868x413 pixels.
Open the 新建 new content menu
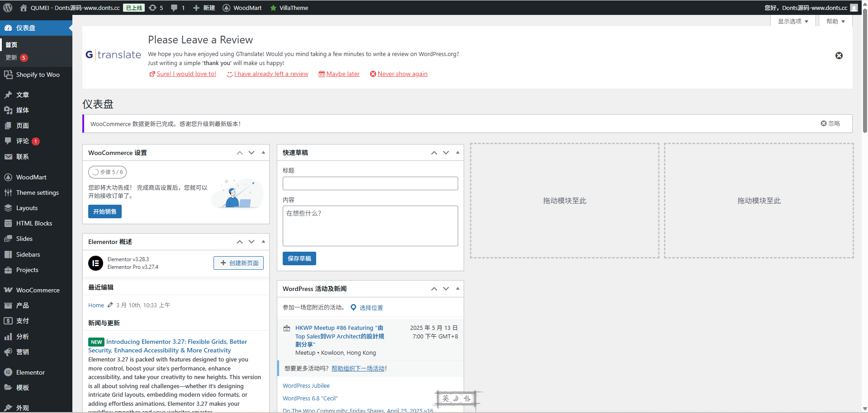point(204,8)
